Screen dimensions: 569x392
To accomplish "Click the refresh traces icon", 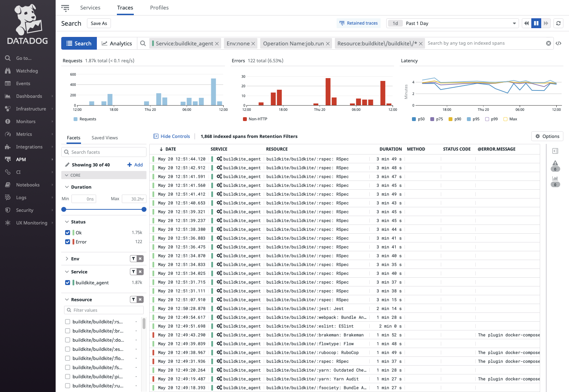I will click(558, 23).
